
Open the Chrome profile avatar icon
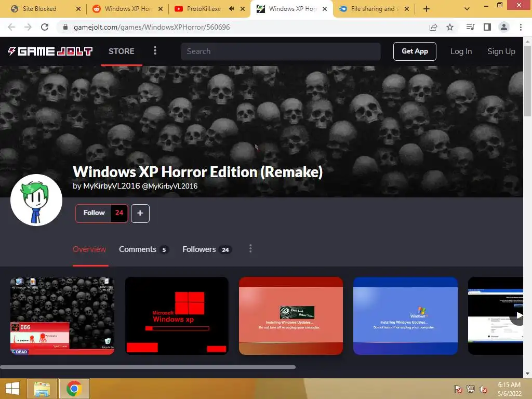pyautogui.click(x=504, y=27)
